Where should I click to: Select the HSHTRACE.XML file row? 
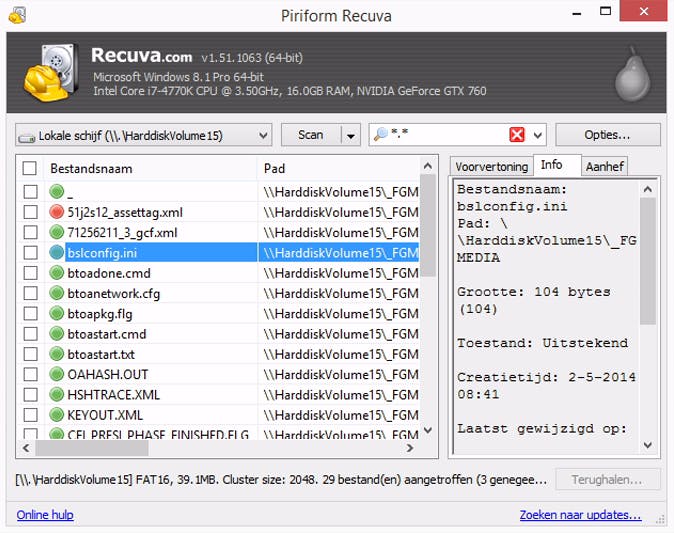pos(219,394)
